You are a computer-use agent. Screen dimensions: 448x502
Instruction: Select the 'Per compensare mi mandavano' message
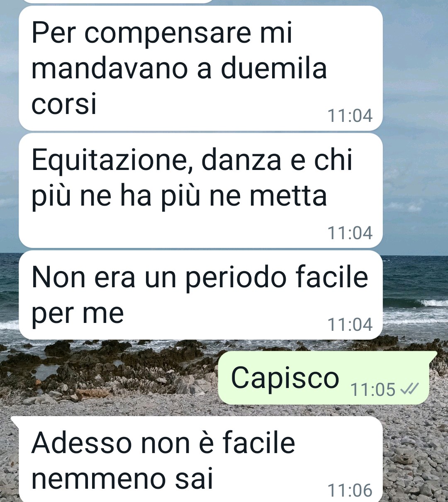pyautogui.click(x=200, y=68)
